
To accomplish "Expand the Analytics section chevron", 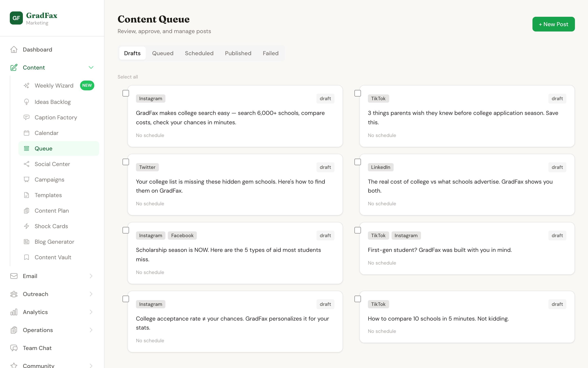I will [91, 312].
